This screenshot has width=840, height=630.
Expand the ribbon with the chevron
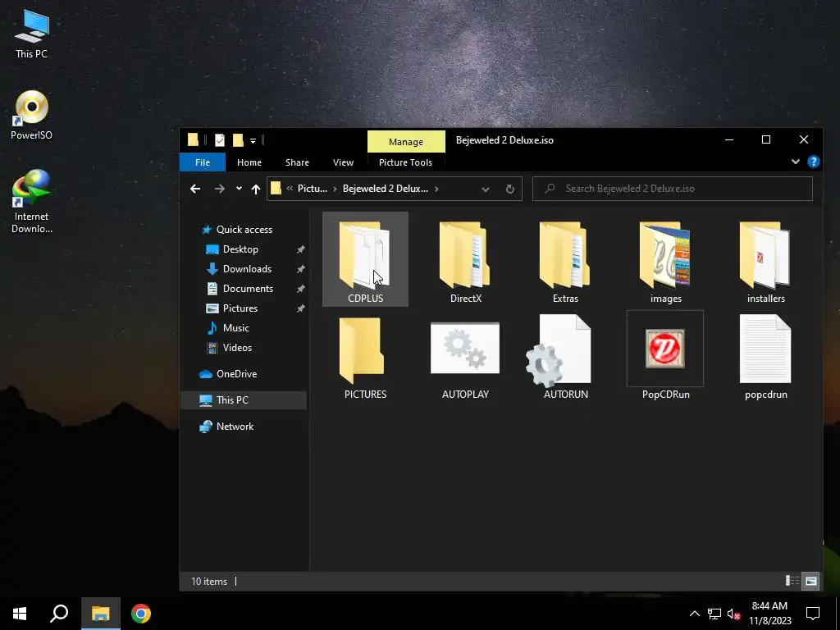pos(796,162)
